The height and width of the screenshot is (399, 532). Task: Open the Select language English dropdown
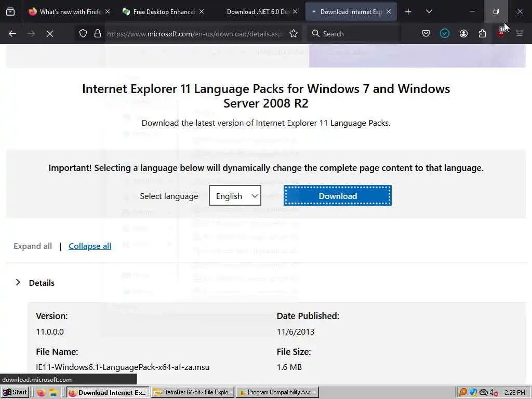pos(235,195)
